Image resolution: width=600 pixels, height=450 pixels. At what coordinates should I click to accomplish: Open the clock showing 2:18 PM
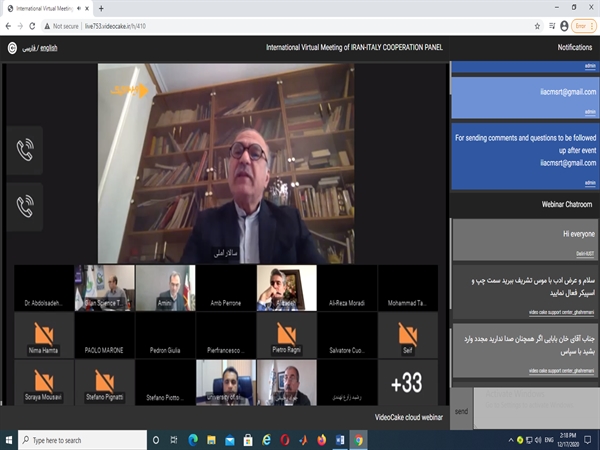[x=568, y=440]
